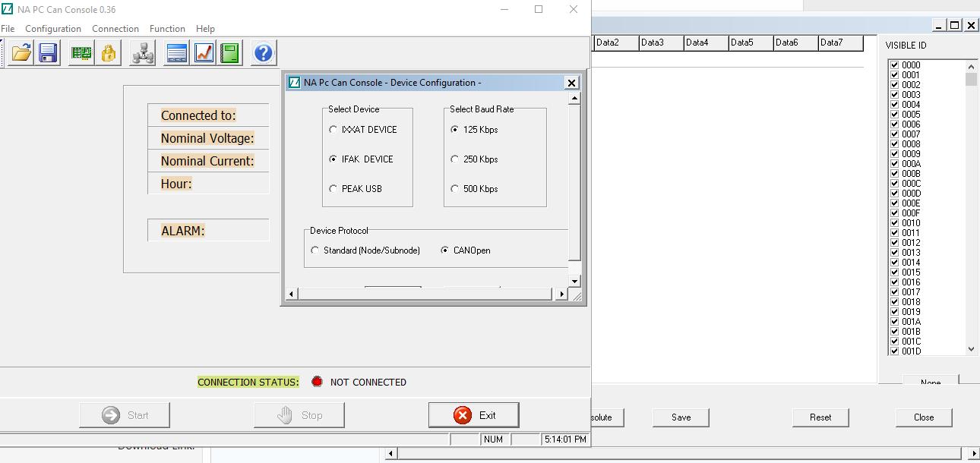This screenshot has height=463, width=980.
Task: Click the NA PC Can Console title icon
Action: point(8,10)
